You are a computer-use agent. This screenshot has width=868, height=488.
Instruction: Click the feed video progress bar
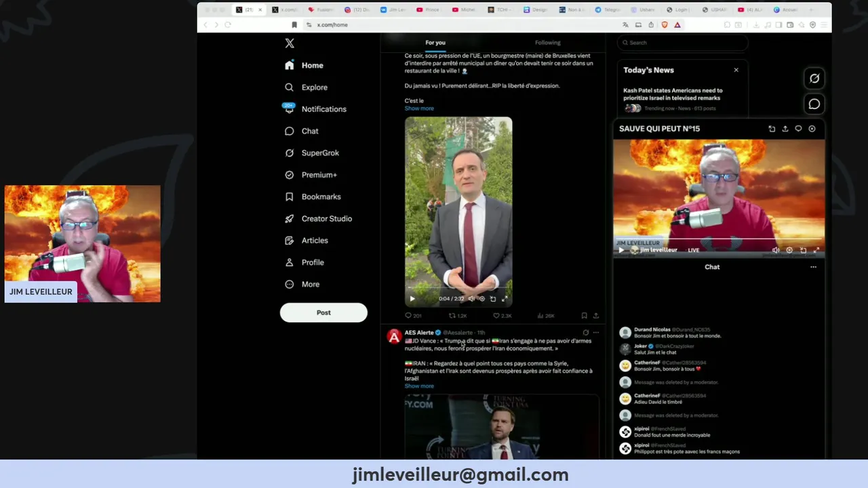(x=458, y=289)
